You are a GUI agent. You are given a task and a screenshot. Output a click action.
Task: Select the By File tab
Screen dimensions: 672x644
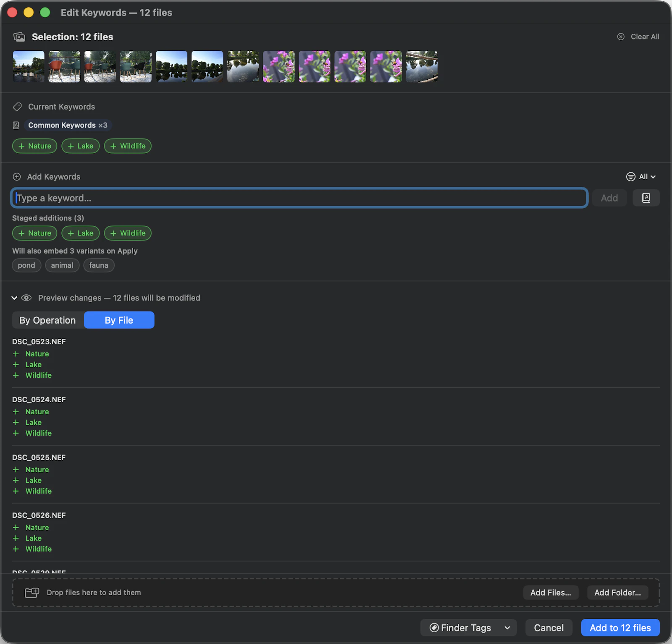click(x=119, y=320)
